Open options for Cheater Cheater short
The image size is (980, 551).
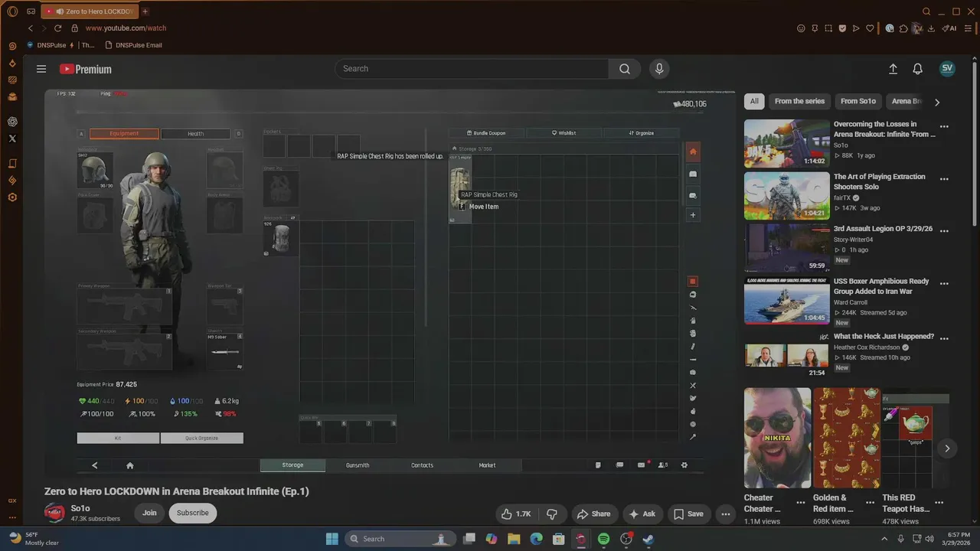800,504
